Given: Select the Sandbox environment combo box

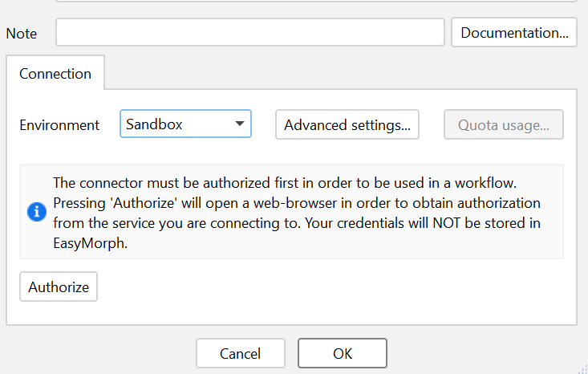Looking at the screenshot, I should (185, 124).
